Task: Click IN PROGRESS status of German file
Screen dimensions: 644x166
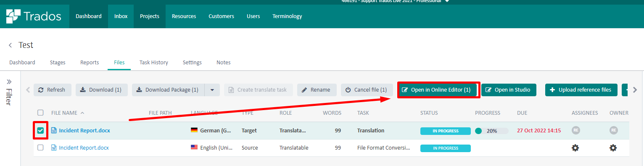Action: pos(446,131)
